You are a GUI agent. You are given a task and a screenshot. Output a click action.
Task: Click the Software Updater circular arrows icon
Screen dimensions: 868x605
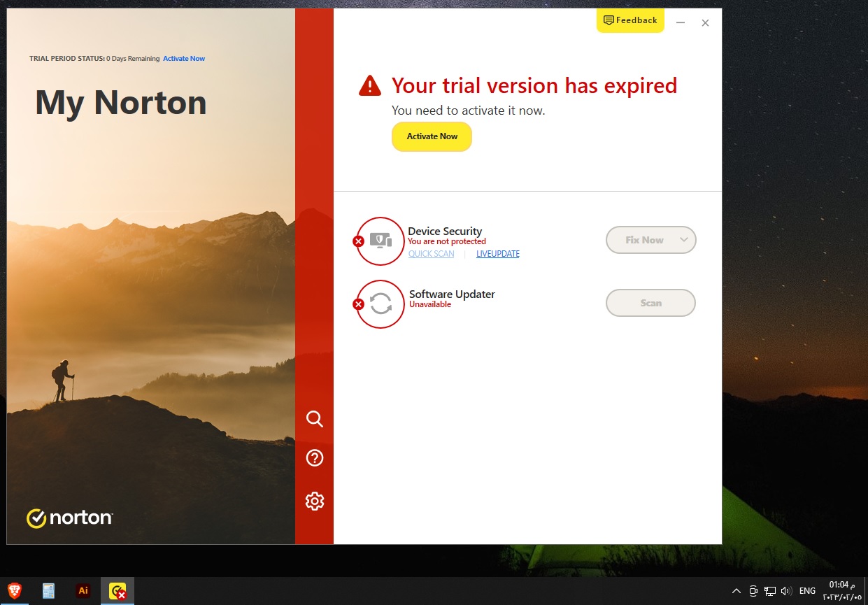point(380,304)
